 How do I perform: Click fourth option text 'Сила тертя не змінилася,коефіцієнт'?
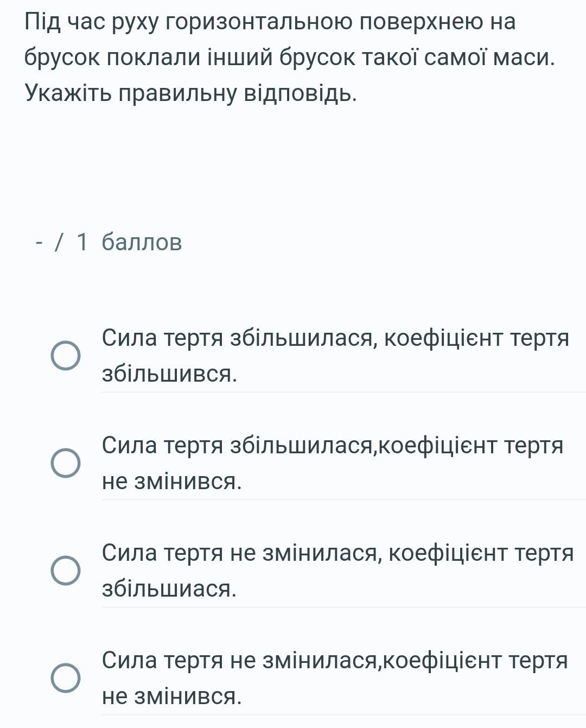pos(335,660)
